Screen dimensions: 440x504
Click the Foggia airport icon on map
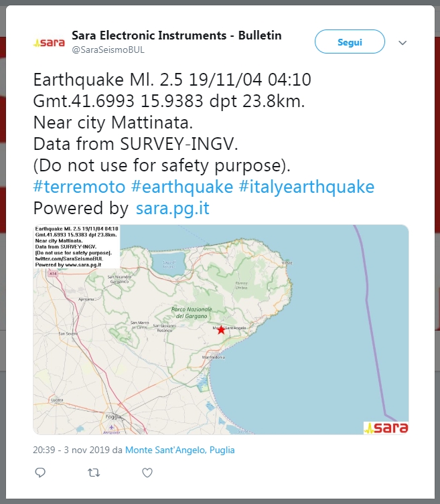111,427
